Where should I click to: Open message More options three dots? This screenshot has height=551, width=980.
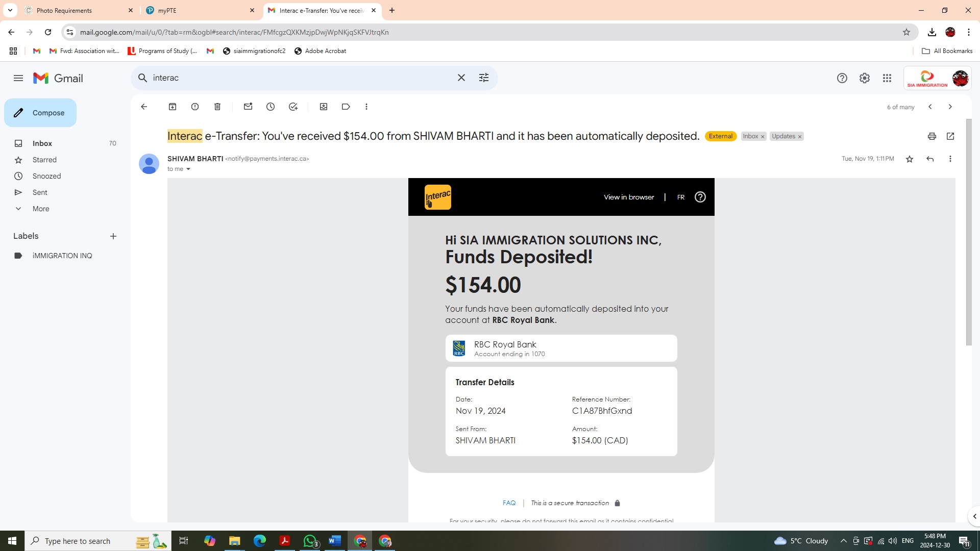(x=950, y=159)
